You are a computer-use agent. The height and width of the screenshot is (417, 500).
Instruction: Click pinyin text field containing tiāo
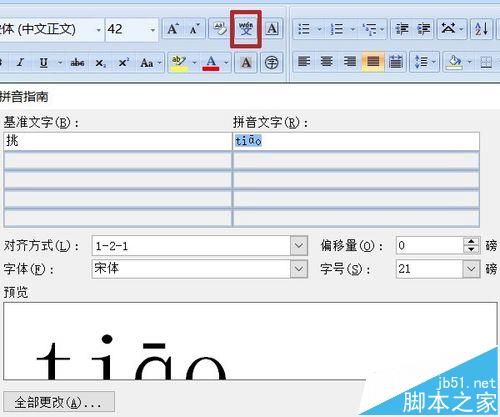(x=356, y=141)
